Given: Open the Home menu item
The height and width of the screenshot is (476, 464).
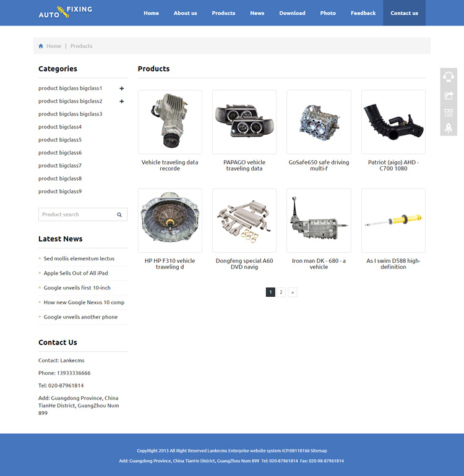Looking at the screenshot, I should (151, 13).
